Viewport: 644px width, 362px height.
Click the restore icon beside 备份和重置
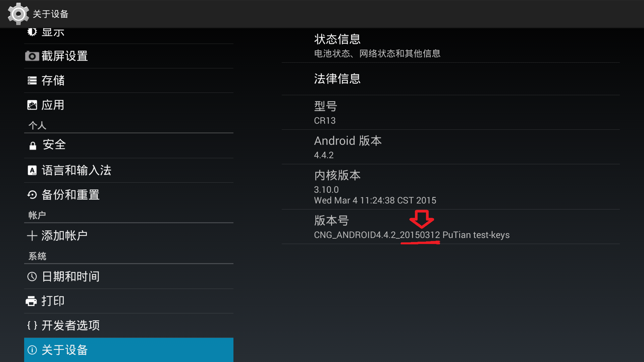click(32, 195)
